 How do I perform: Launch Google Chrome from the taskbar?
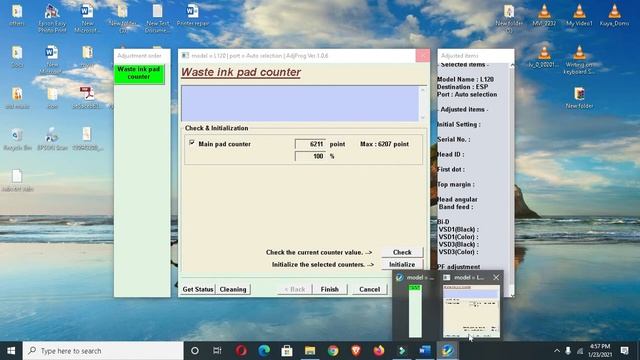[333, 351]
